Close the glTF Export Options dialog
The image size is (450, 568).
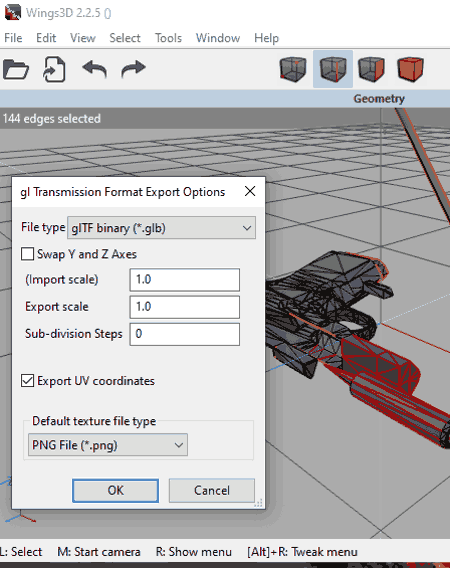pos(250,191)
